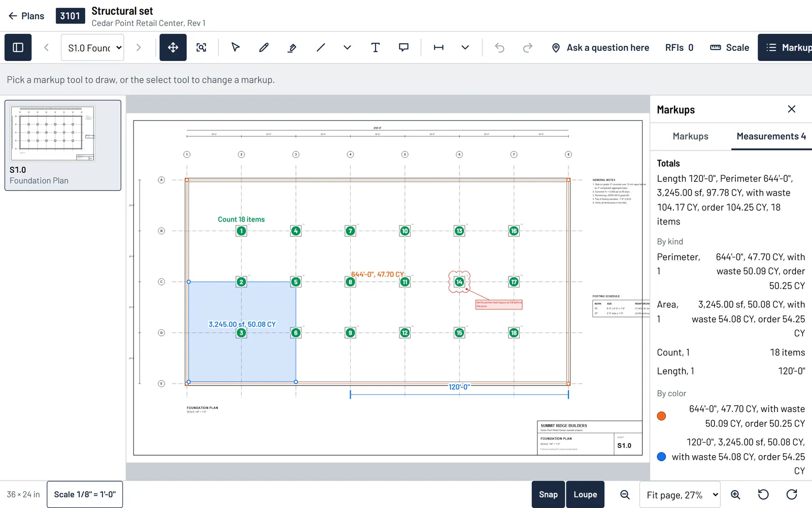The height and width of the screenshot is (508, 812).
Task: Select the blue area measurement label 3,245.00 sf
Action: (x=242, y=324)
